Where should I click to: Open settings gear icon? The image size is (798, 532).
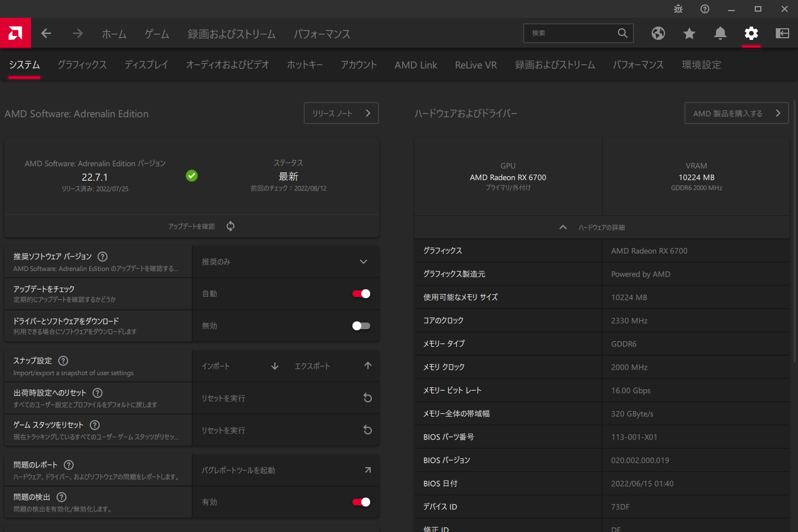coord(751,33)
